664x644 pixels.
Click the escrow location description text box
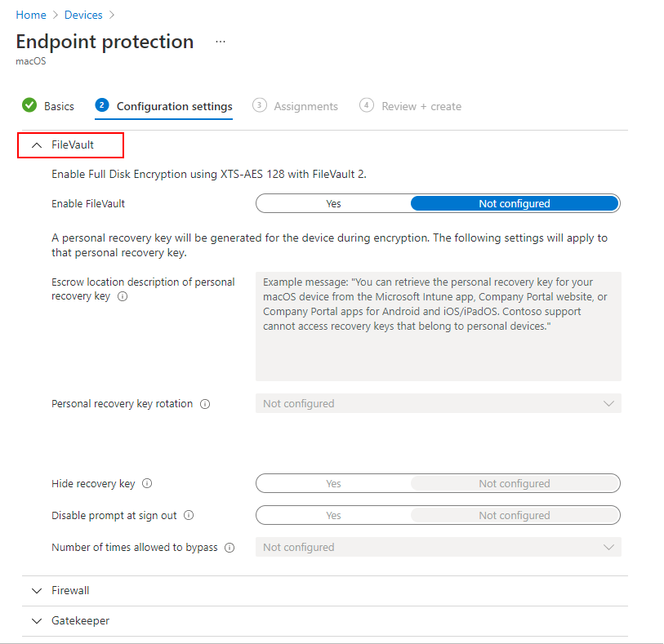point(438,326)
